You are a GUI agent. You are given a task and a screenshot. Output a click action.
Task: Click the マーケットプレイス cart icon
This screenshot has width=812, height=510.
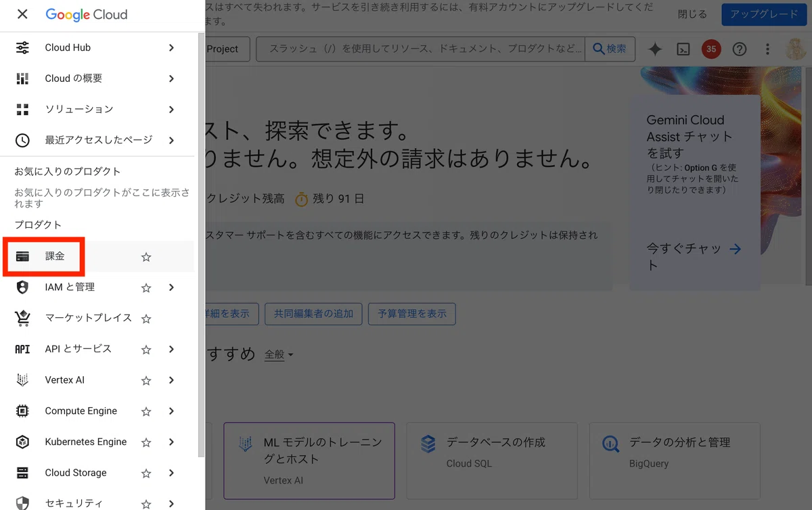[22, 318]
